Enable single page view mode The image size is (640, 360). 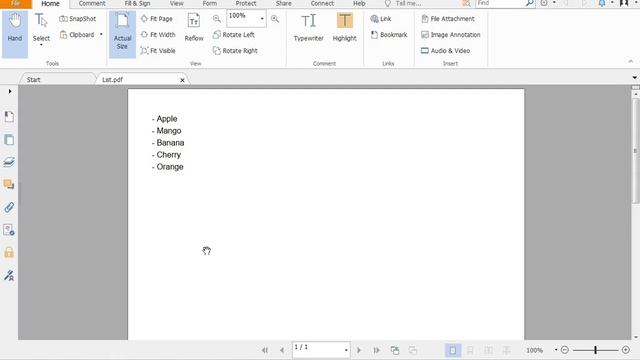pyautogui.click(x=453, y=350)
